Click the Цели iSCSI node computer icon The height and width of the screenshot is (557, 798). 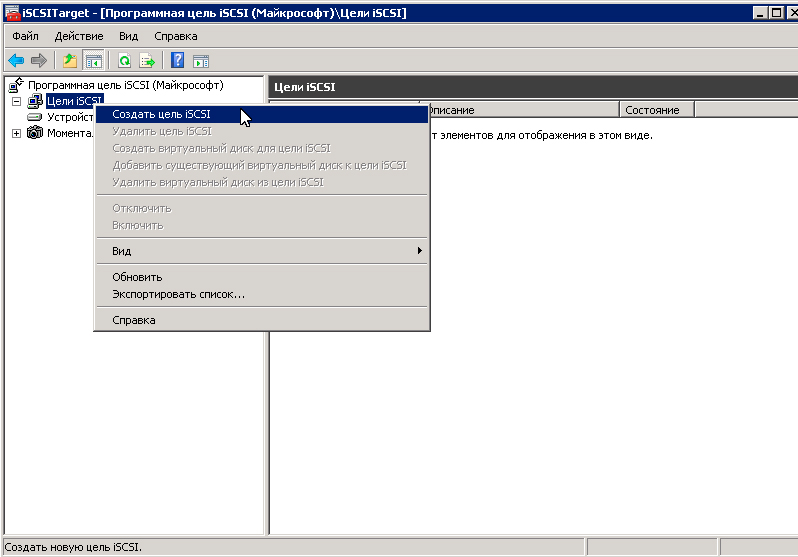coord(35,101)
